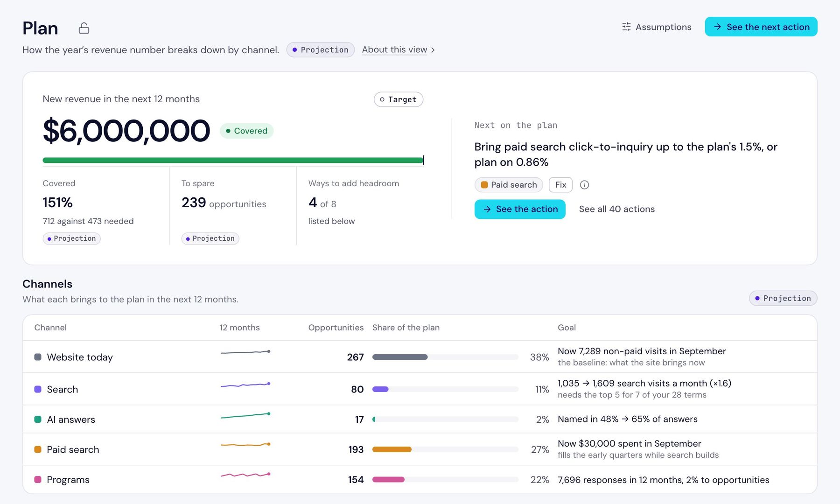Open the Search channel row
840x504 pixels.
click(x=420, y=389)
